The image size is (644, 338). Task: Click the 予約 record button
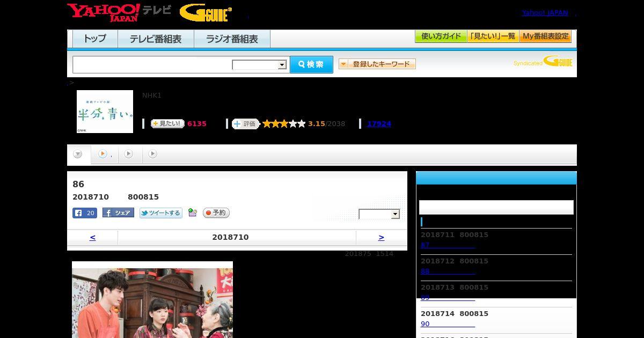tap(216, 213)
